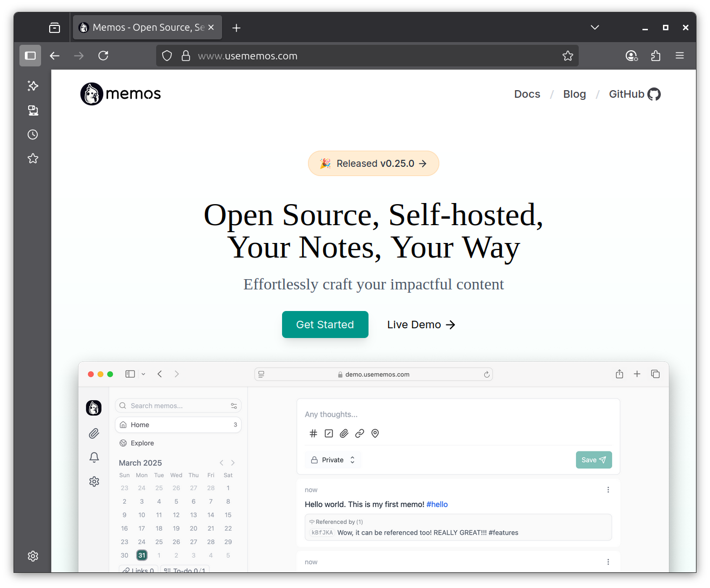Add location with the pin icon

[375, 434]
